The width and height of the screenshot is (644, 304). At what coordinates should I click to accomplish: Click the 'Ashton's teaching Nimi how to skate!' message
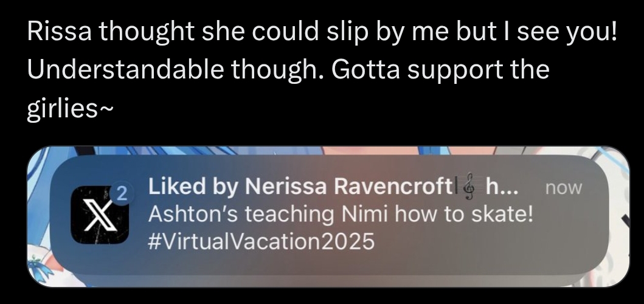(341, 213)
